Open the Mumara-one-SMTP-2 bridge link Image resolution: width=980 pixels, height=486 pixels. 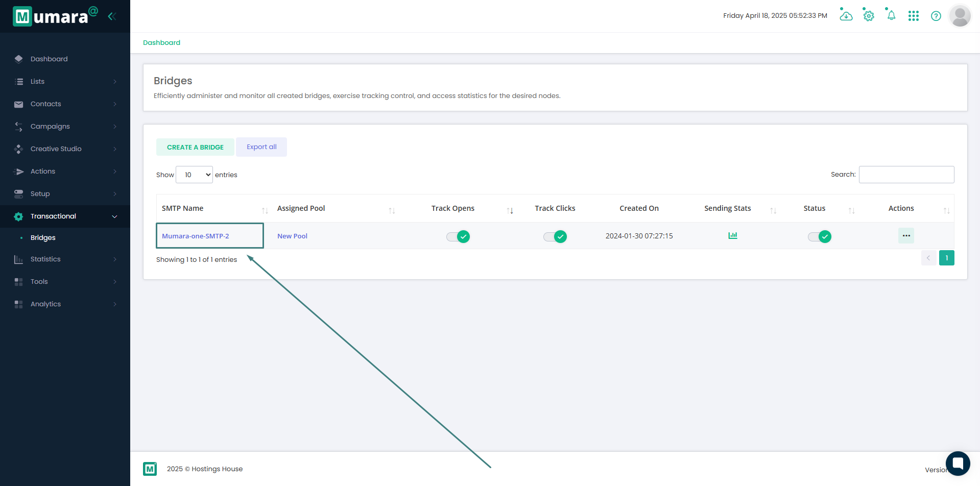click(196, 236)
